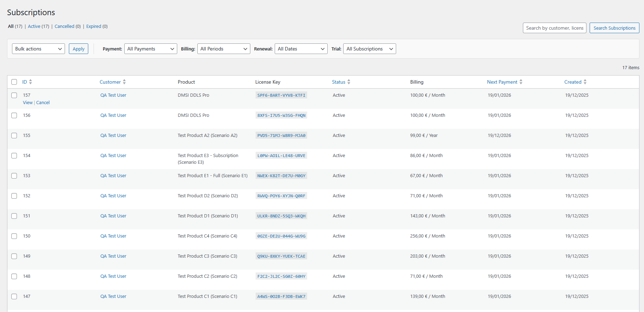Filter by Expired subscriptions
This screenshot has width=644, height=312.
[x=94, y=26]
